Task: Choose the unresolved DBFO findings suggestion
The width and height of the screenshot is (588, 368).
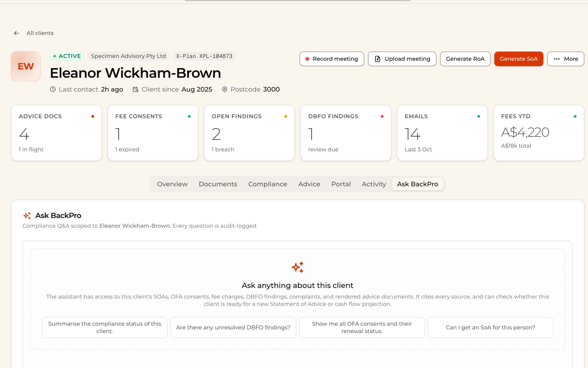Action: click(x=233, y=328)
